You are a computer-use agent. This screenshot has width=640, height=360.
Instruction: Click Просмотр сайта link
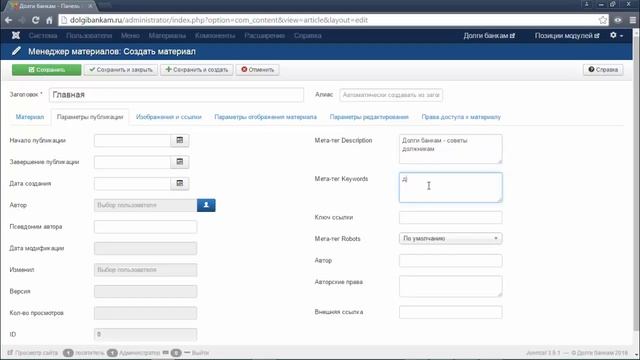point(33,353)
